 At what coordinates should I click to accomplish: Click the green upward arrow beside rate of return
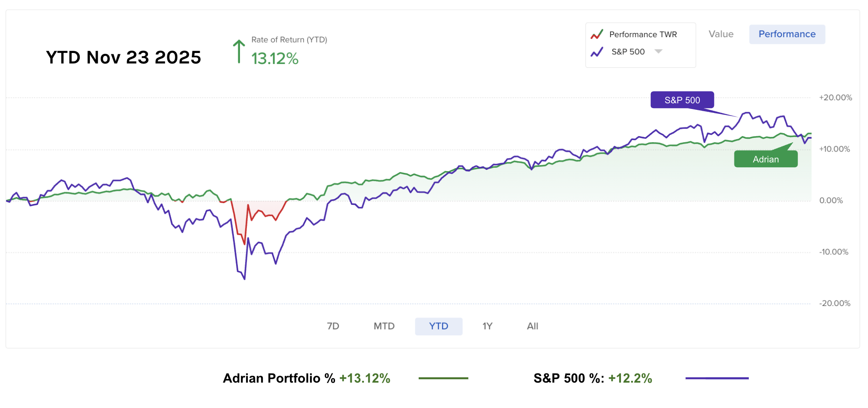tap(239, 52)
